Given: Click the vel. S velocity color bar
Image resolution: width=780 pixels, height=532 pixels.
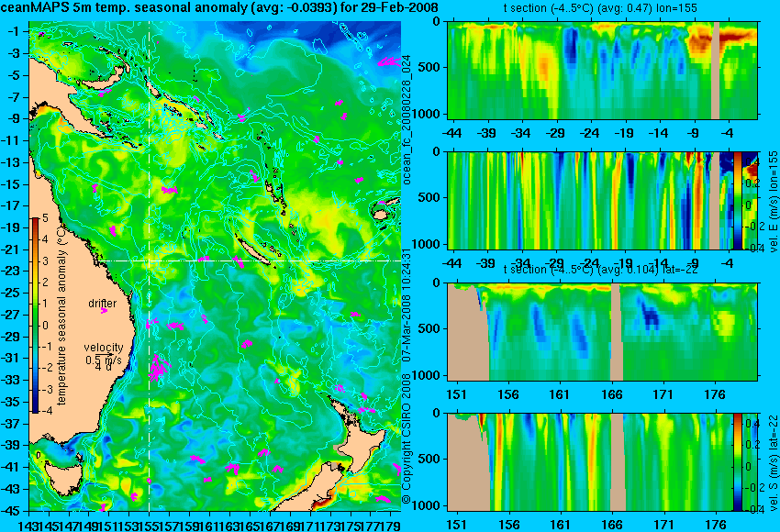Looking at the screenshot, I should tap(737, 462).
